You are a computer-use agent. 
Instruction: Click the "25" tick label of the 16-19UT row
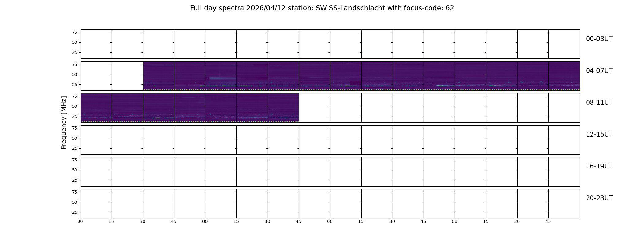coord(75,180)
